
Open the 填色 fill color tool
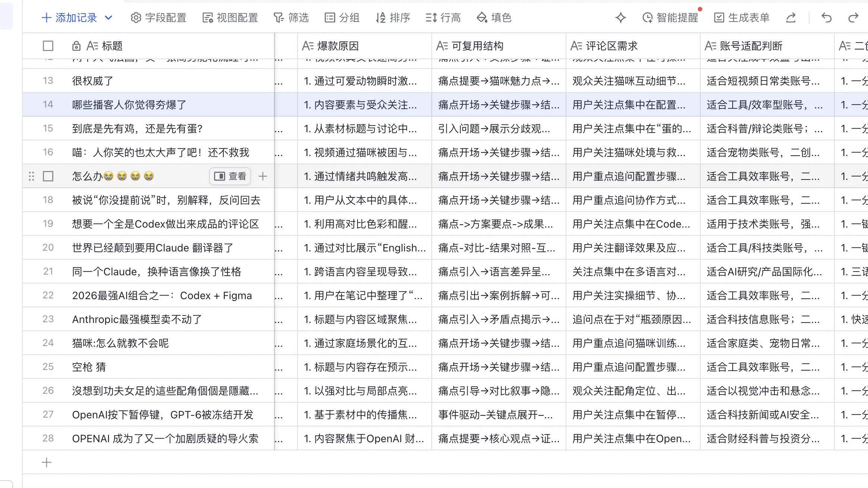point(494,18)
